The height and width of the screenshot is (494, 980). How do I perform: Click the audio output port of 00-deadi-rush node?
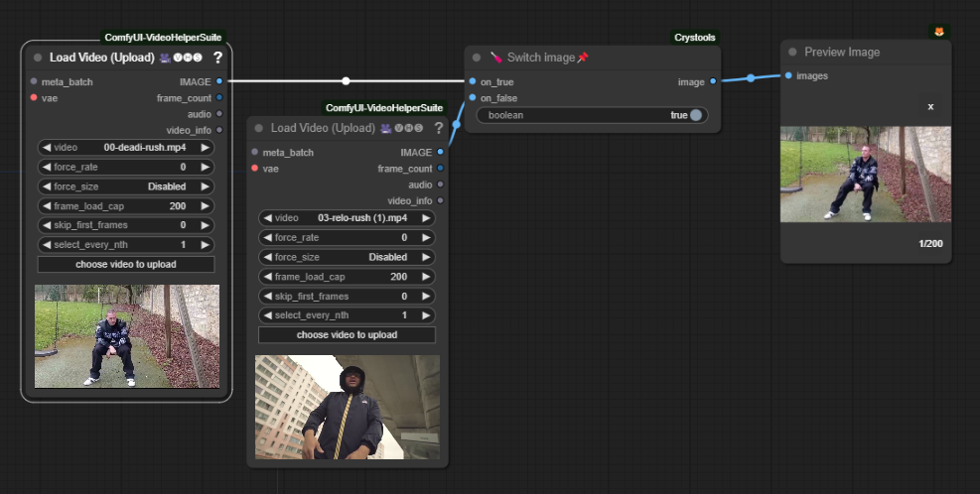(x=219, y=114)
